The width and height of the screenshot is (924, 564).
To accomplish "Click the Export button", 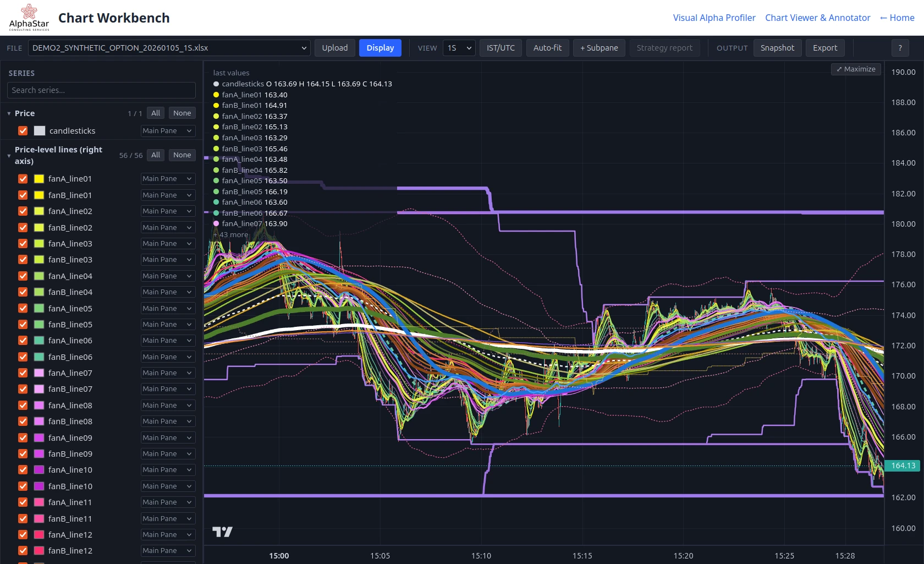I will pos(825,48).
